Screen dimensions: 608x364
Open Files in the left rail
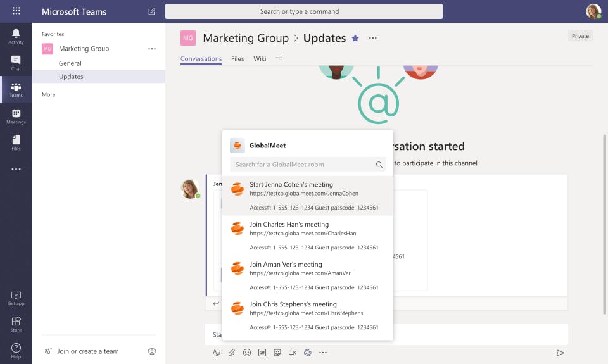point(16,142)
